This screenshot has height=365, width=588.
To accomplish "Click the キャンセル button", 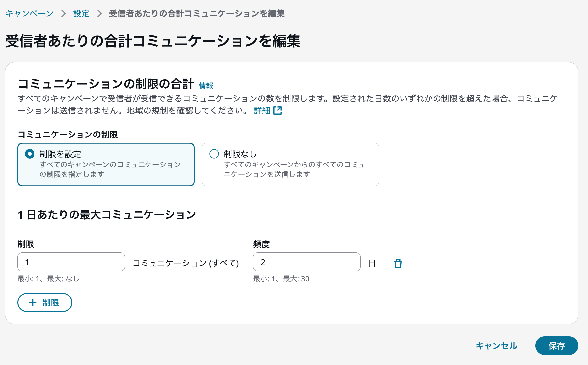I will point(496,346).
